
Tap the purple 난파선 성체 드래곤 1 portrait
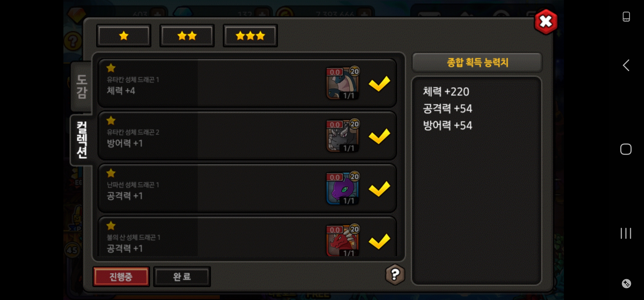[343, 188]
